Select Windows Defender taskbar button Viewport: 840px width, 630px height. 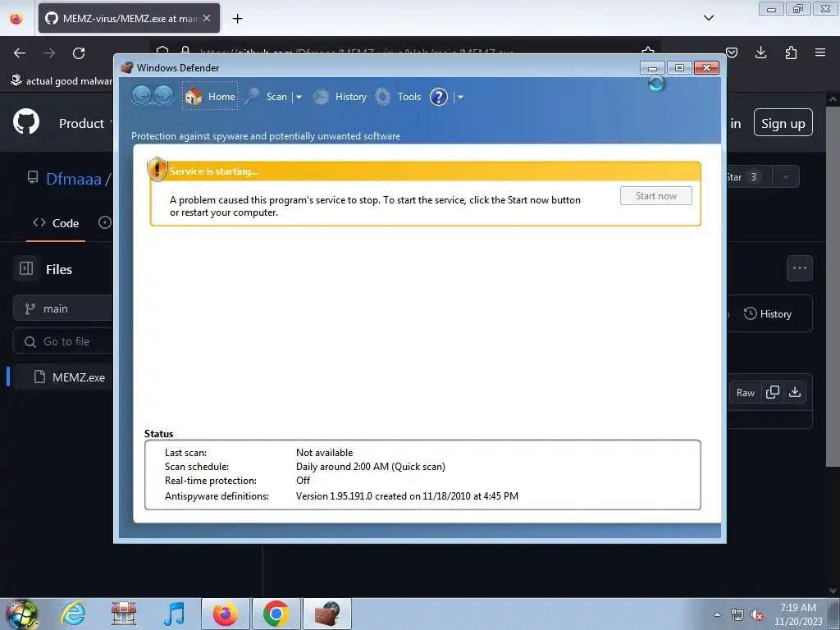click(x=326, y=614)
